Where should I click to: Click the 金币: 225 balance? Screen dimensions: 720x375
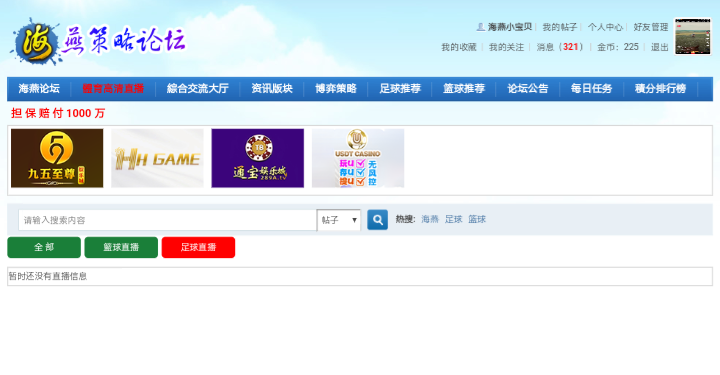pos(618,47)
